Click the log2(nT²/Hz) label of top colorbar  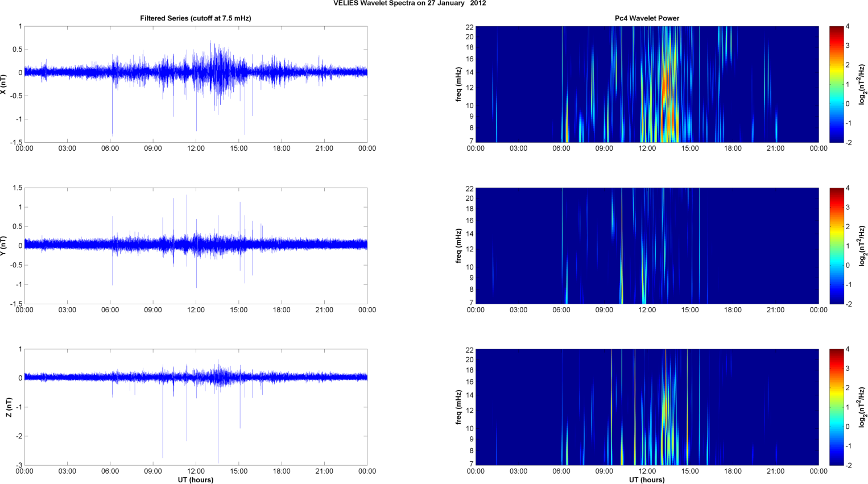(x=862, y=84)
